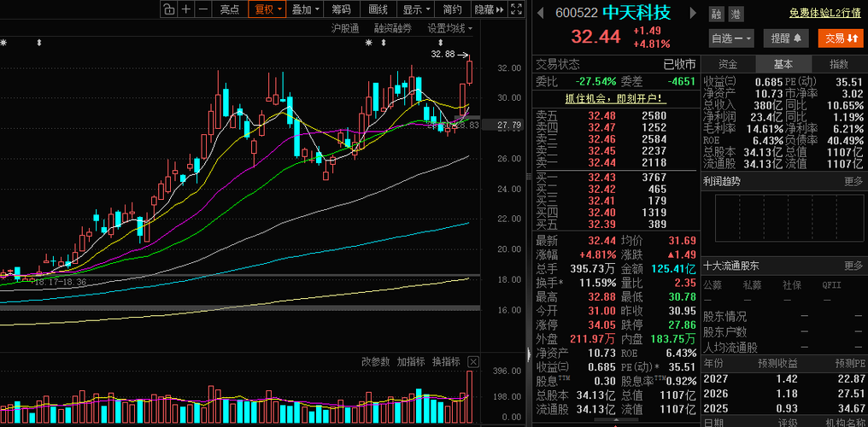Click the lock/unlock chart icon
This screenshot has height=427, width=868.
tap(168, 9)
